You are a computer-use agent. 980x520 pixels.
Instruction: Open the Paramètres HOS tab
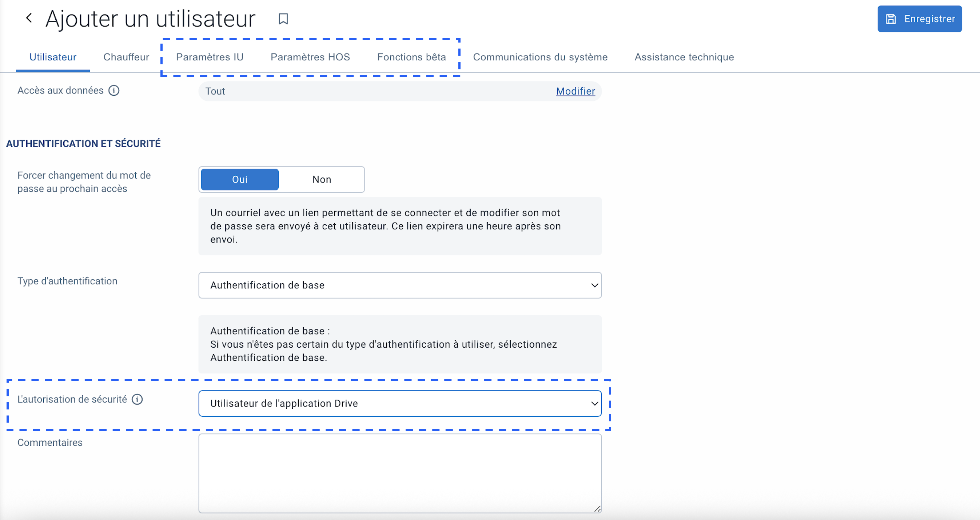[310, 57]
